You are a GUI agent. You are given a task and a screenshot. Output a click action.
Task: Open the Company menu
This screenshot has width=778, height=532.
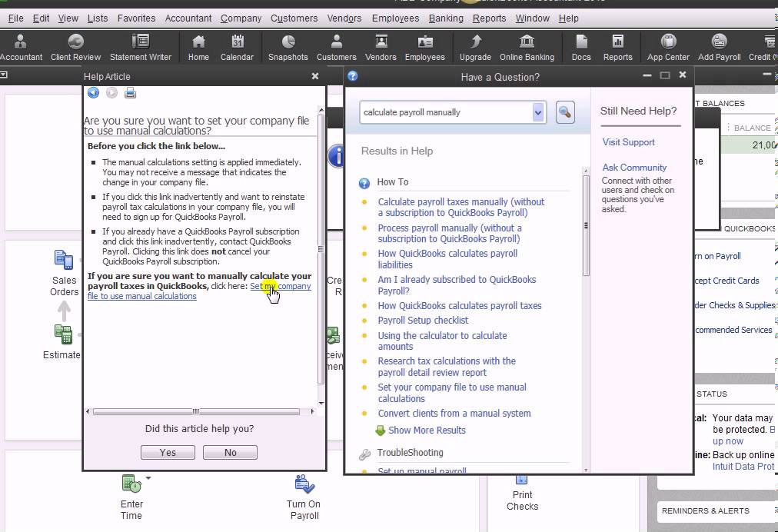click(x=241, y=18)
